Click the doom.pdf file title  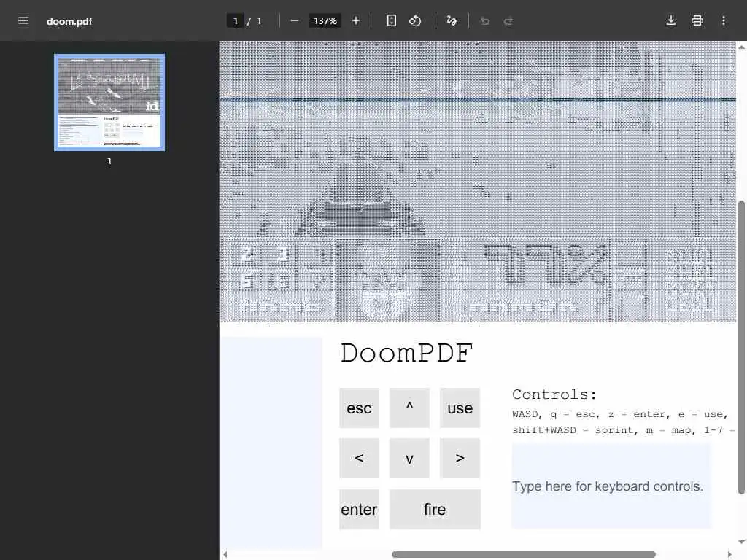(69, 21)
